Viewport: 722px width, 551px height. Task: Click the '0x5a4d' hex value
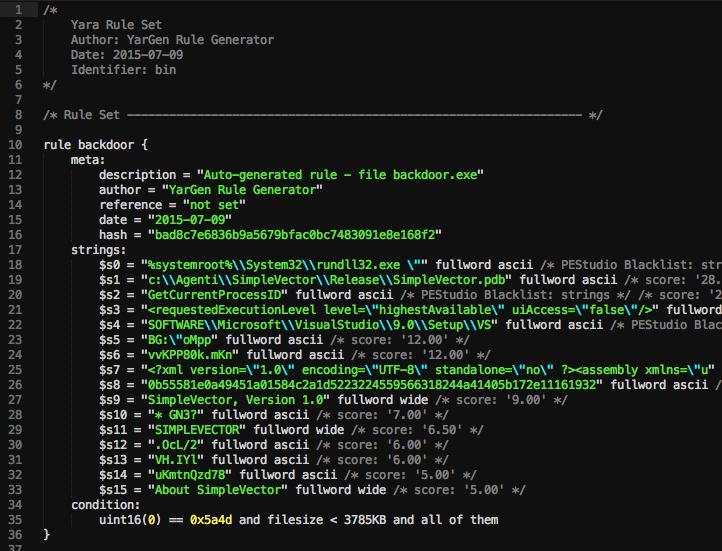click(211, 520)
